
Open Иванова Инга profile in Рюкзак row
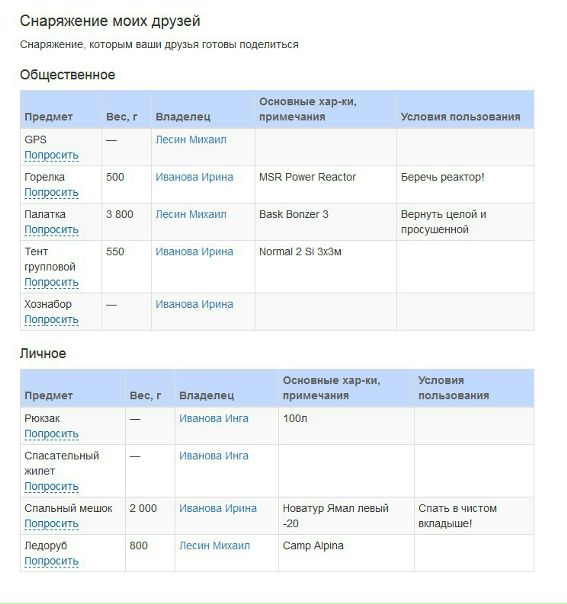coord(214,418)
